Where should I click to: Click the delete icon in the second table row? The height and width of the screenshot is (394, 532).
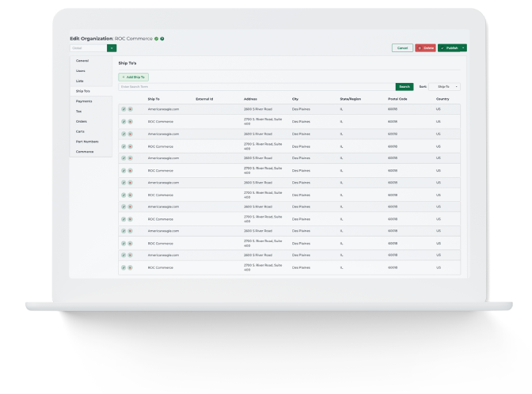tap(130, 122)
